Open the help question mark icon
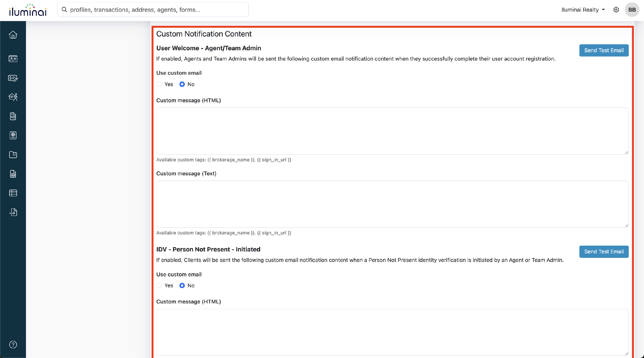The height and width of the screenshot is (358, 644). click(x=13, y=344)
